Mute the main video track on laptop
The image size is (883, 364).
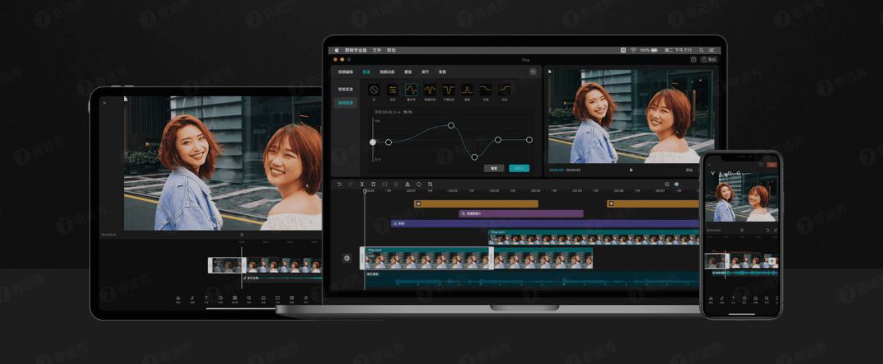pos(347,258)
